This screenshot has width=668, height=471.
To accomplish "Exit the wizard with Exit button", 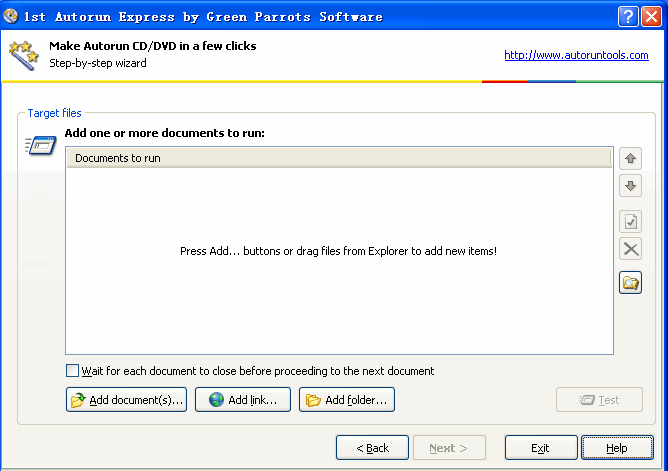I will pyautogui.click(x=541, y=448).
